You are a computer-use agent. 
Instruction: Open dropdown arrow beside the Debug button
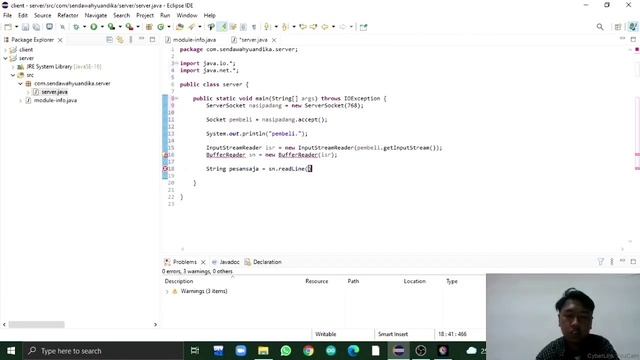click(84, 27)
